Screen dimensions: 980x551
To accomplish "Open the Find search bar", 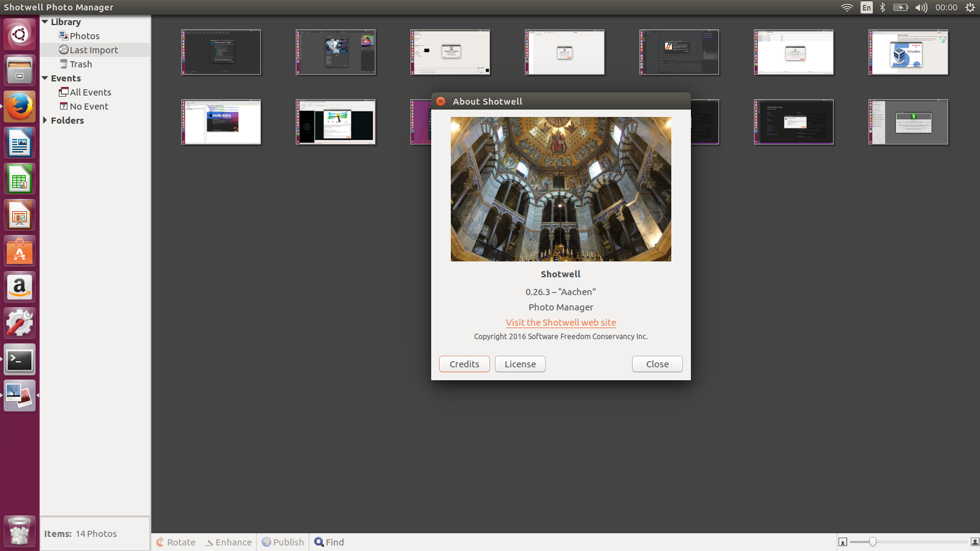I will (330, 542).
